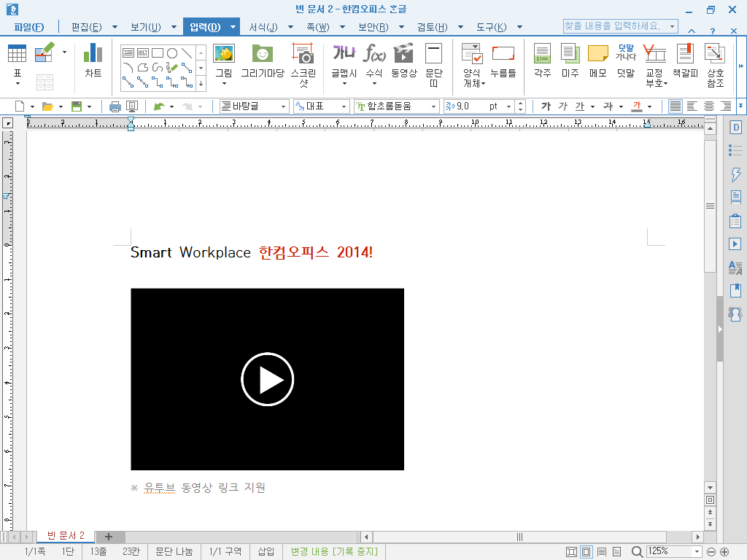Open the 양식 개체 form objects menu

click(x=473, y=65)
